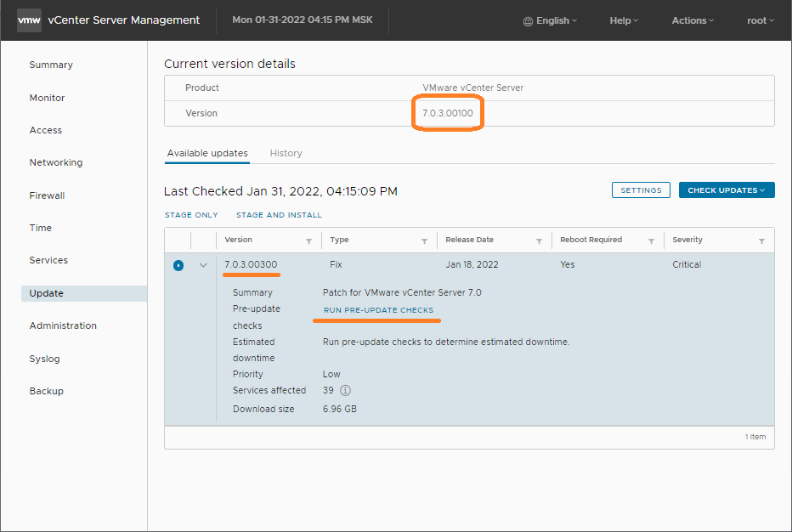Go to Summary in sidebar

pos(51,65)
